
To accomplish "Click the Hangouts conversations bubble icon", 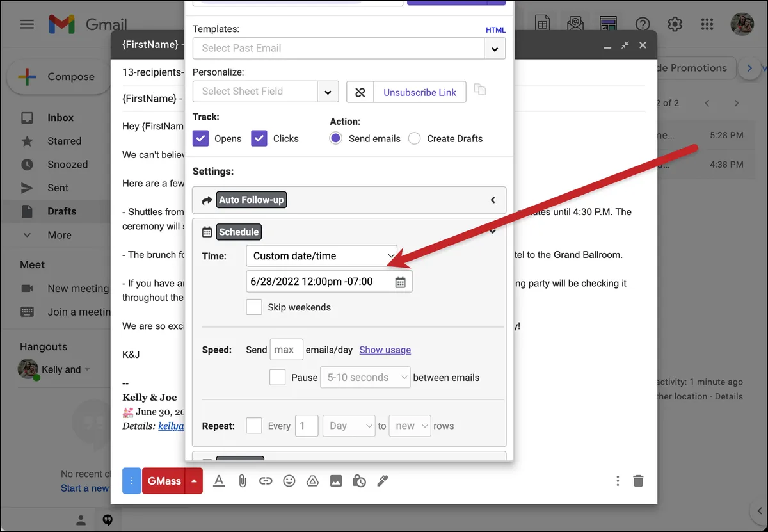I will point(108,519).
